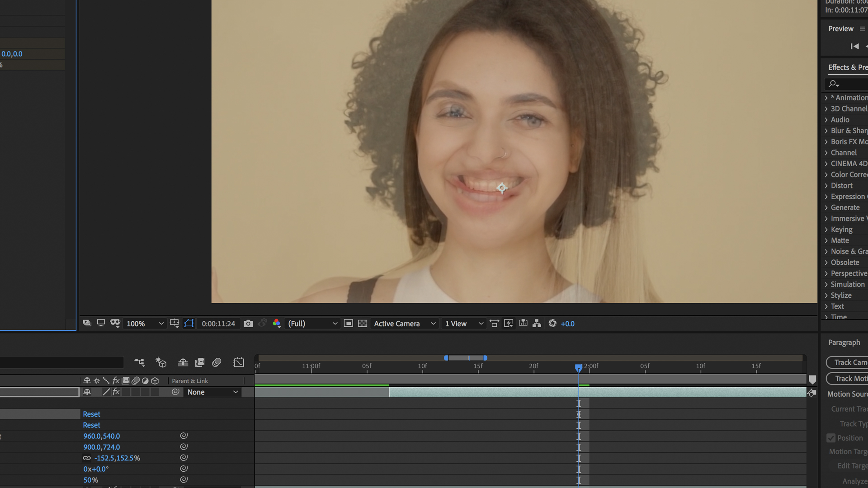Image resolution: width=868 pixels, height=488 pixels.
Task: Toggle the Scale constrain proportions link
Action: click(x=87, y=458)
